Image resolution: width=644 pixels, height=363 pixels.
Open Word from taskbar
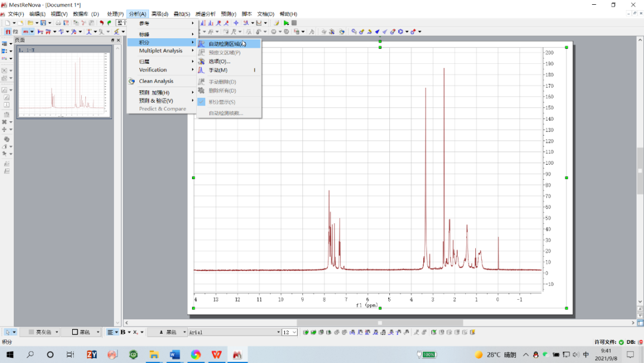pyautogui.click(x=175, y=355)
